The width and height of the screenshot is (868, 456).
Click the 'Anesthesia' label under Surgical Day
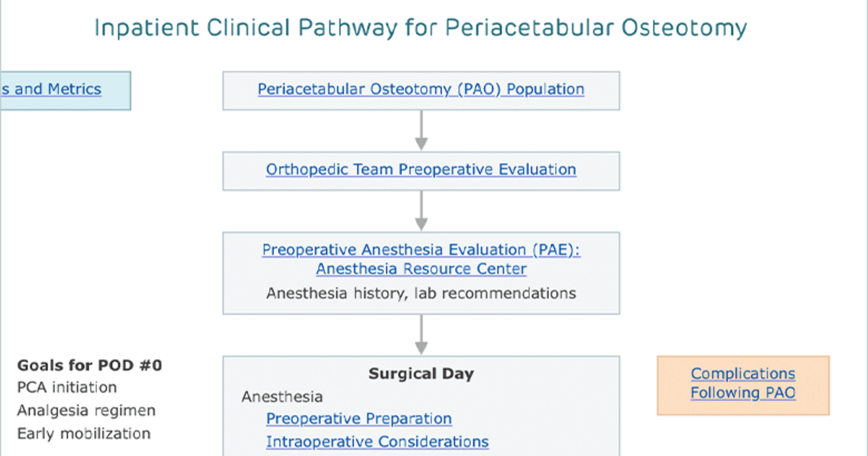(282, 397)
